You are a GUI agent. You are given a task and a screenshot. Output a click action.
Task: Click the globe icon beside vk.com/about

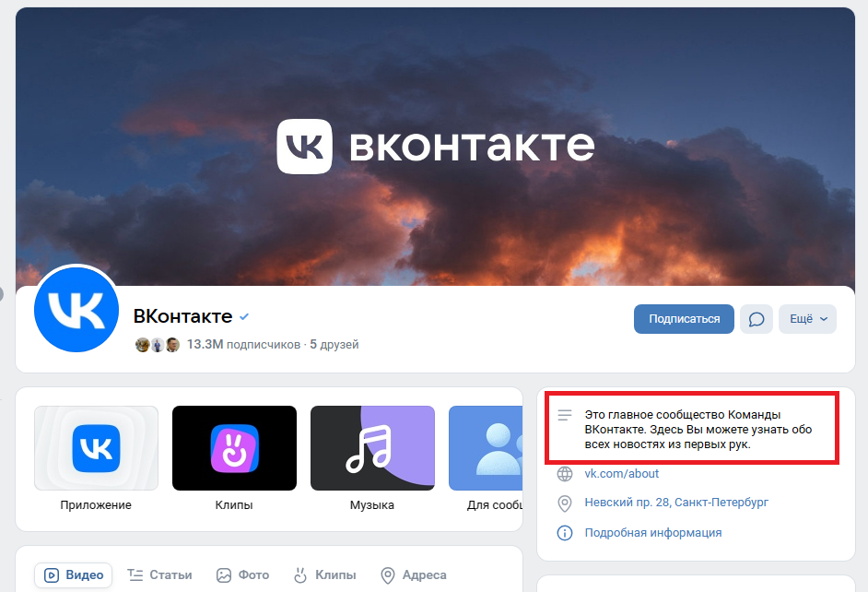[565, 474]
